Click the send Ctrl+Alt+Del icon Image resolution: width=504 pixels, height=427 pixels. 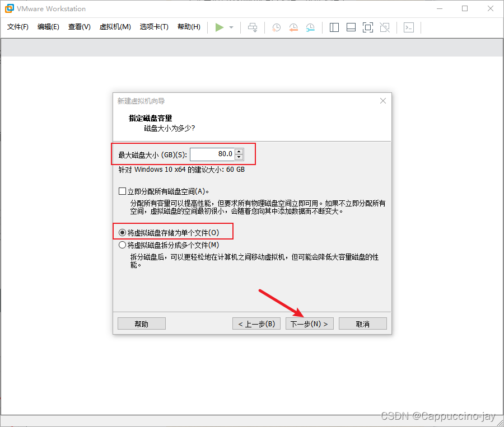408,27
